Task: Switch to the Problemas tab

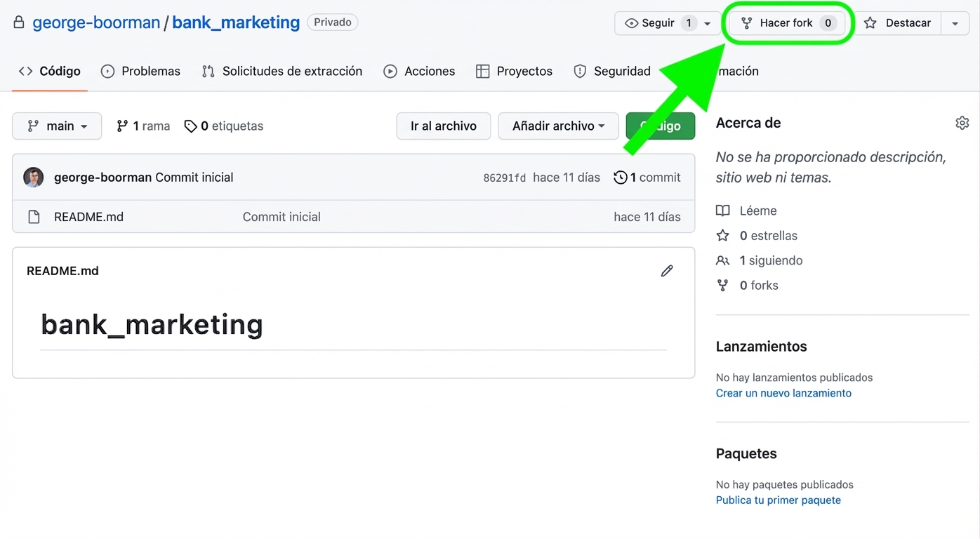Action: (140, 71)
